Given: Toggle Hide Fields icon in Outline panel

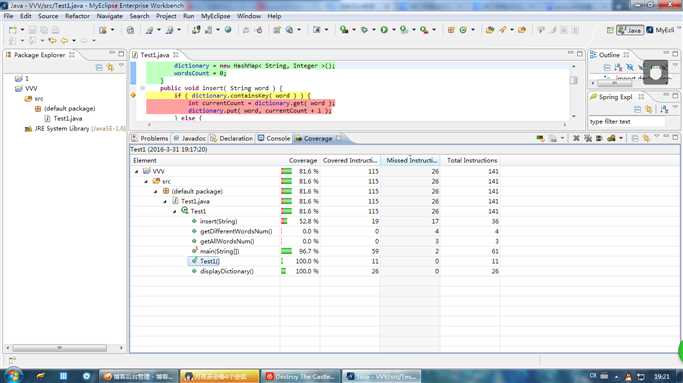Looking at the screenshot, I should click(629, 68).
